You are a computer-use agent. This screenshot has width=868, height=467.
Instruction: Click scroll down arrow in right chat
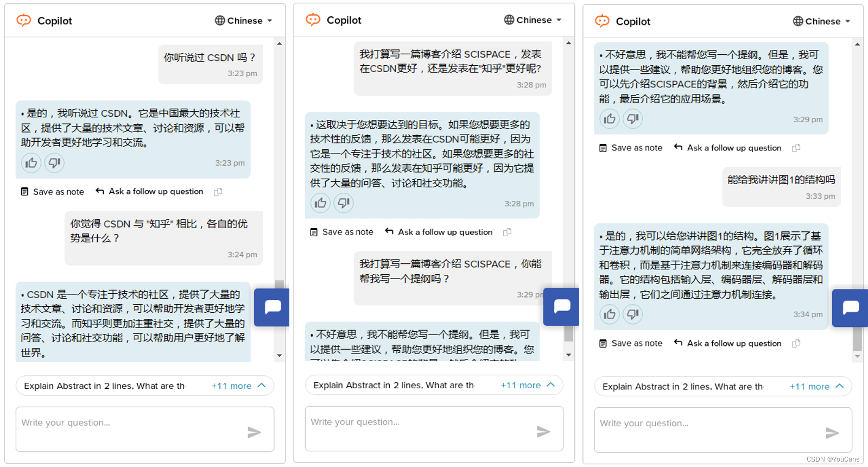pos(858,357)
